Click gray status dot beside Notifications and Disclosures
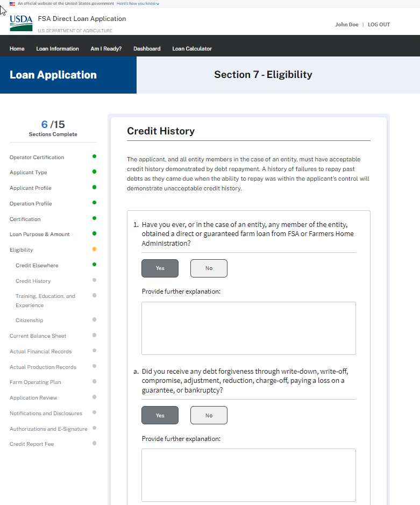This screenshot has width=420, height=505. (94, 412)
